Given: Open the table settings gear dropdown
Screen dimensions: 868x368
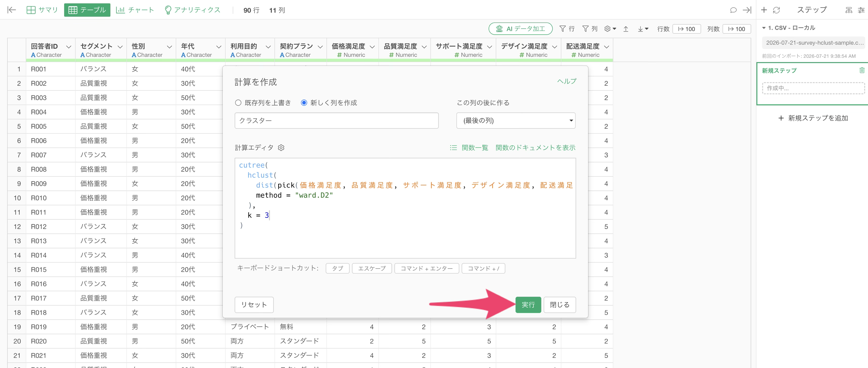Looking at the screenshot, I should [x=610, y=29].
